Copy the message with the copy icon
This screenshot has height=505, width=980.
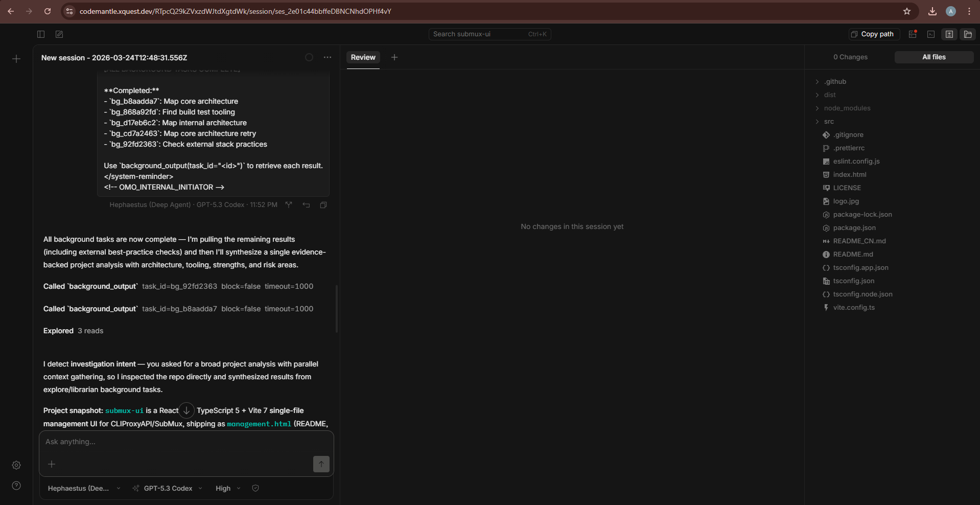pyautogui.click(x=323, y=205)
